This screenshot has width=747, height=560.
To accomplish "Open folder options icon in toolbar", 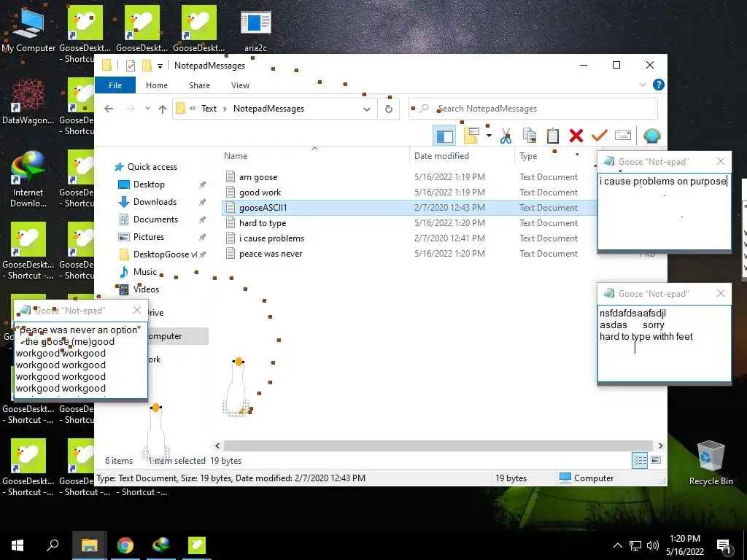I will (x=471, y=136).
